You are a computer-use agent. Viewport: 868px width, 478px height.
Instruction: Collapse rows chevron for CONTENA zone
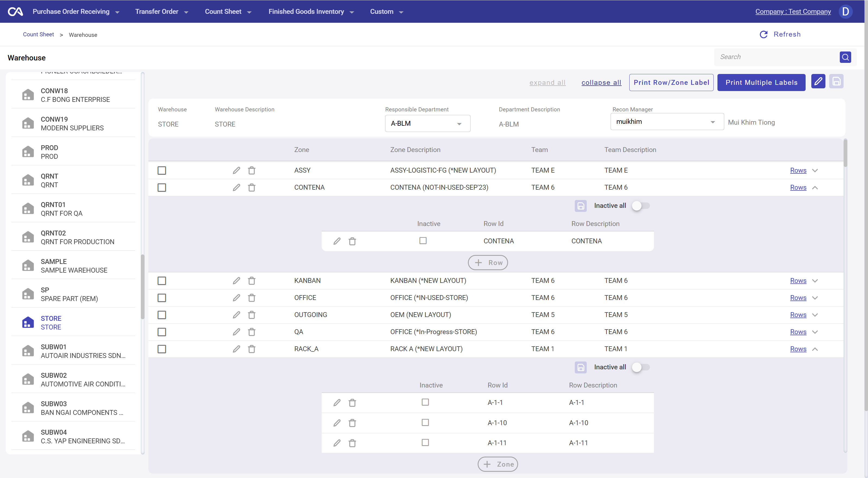coord(815,188)
